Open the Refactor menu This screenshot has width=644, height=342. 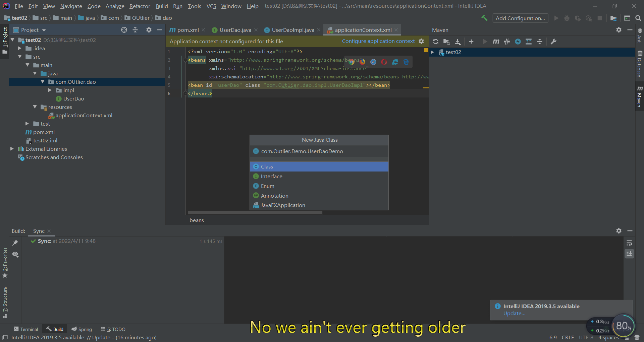(x=140, y=6)
